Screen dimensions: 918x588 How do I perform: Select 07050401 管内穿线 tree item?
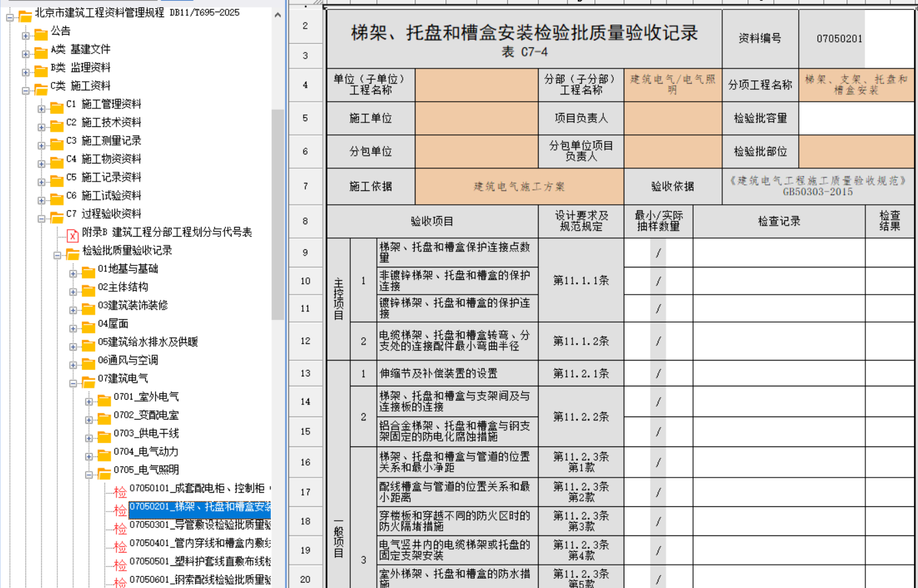click(200, 543)
